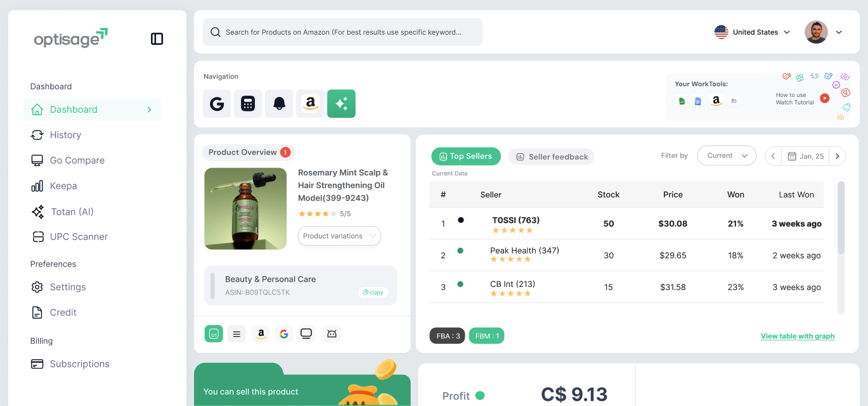
Task: Click the Product Overview label badge
Action: 249,152
